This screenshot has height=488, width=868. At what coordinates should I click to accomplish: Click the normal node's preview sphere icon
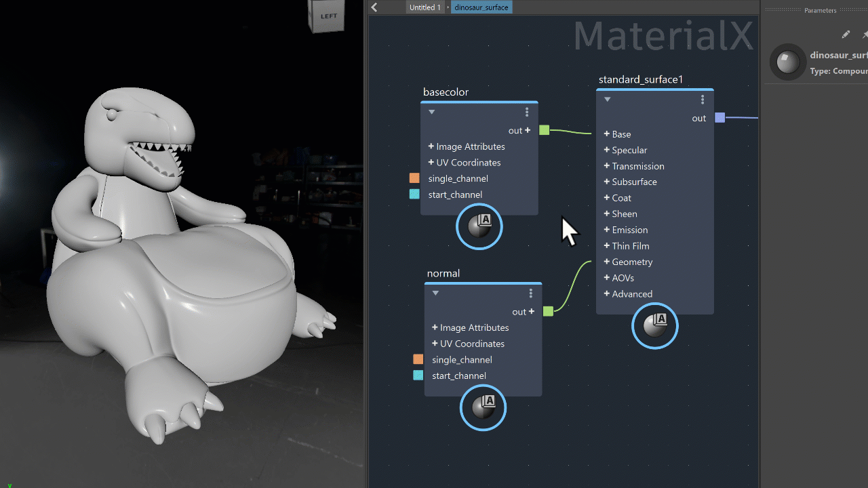(x=484, y=407)
